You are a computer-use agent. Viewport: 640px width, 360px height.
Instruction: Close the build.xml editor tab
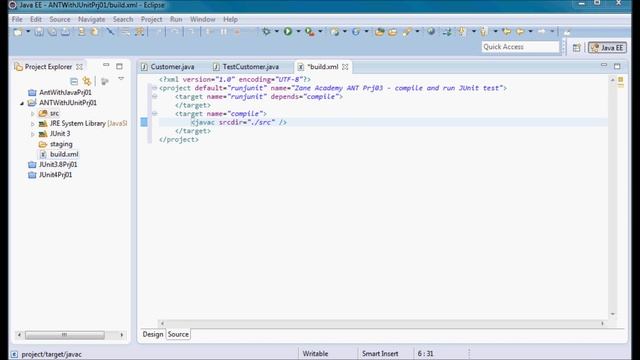345,67
